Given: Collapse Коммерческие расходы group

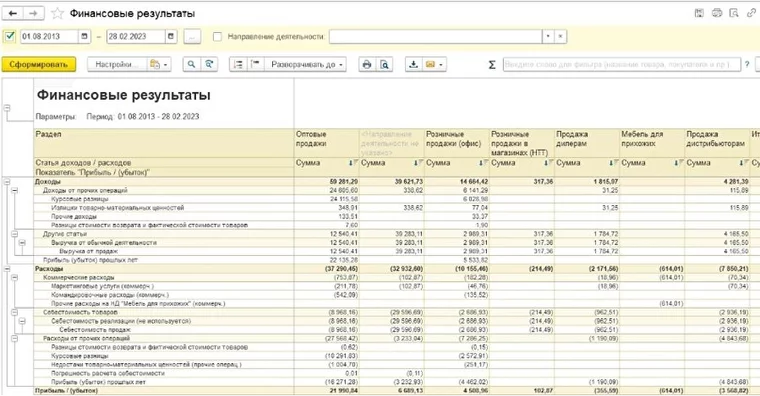Looking at the screenshot, I should coord(15,277).
